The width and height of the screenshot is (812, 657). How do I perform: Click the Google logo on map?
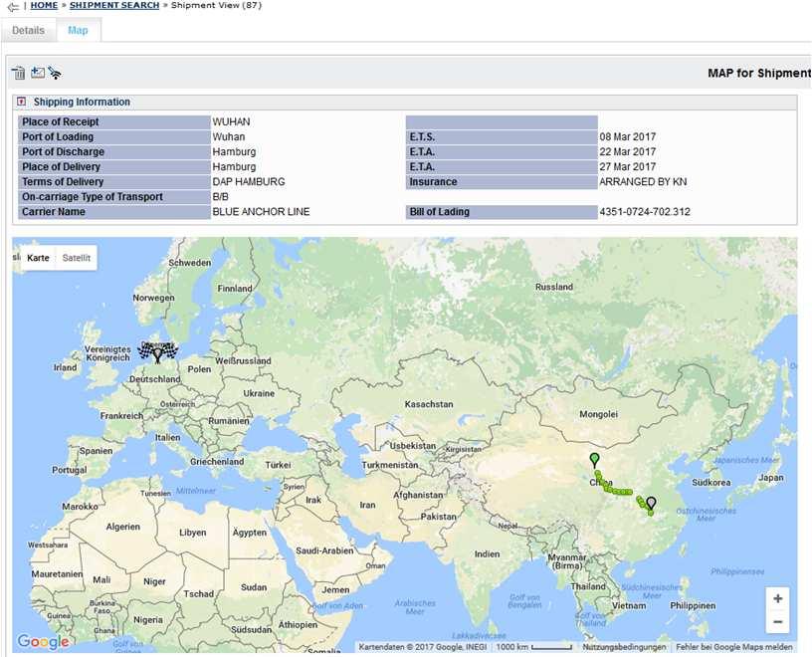tap(43, 642)
